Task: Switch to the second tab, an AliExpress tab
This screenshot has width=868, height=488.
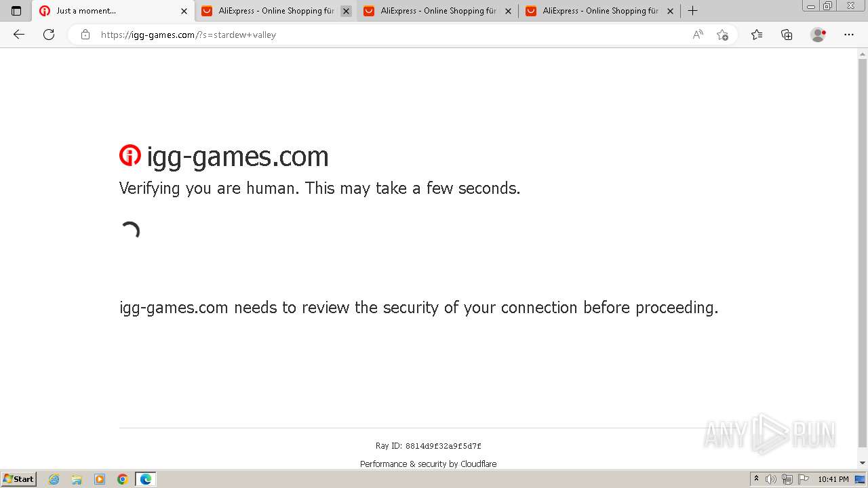Action: pos(275,11)
